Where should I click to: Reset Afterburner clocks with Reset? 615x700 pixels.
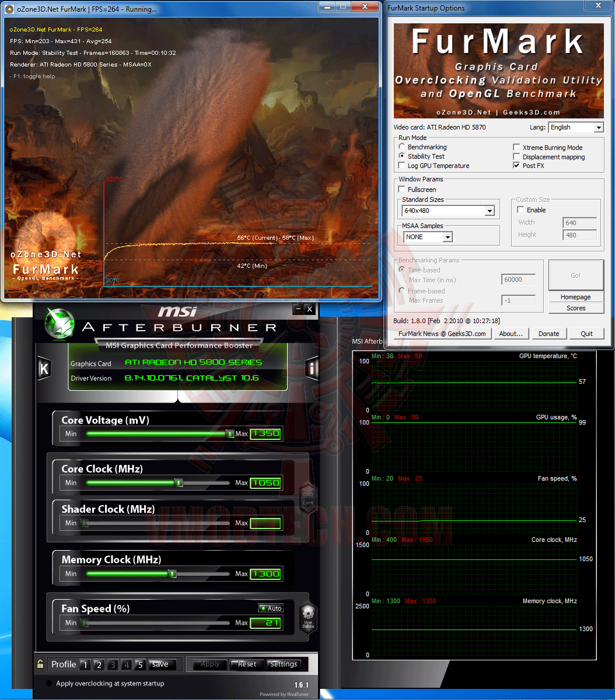pyautogui.click(x=247, y=664)
